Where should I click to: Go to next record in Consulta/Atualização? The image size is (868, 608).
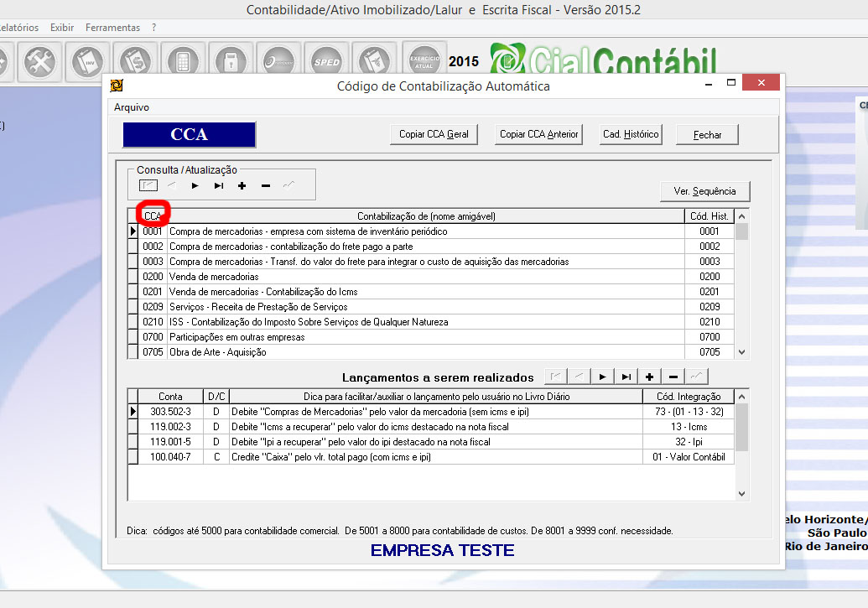click(195, 185)
